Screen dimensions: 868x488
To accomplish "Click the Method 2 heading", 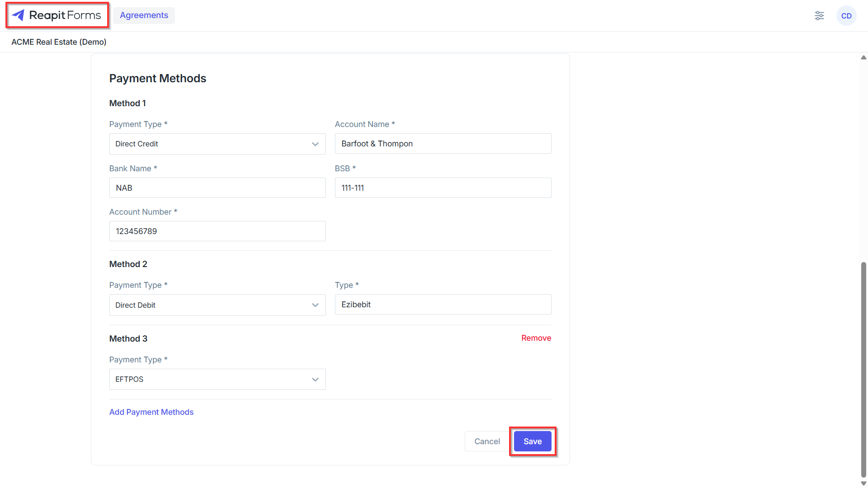I will 128,264.
